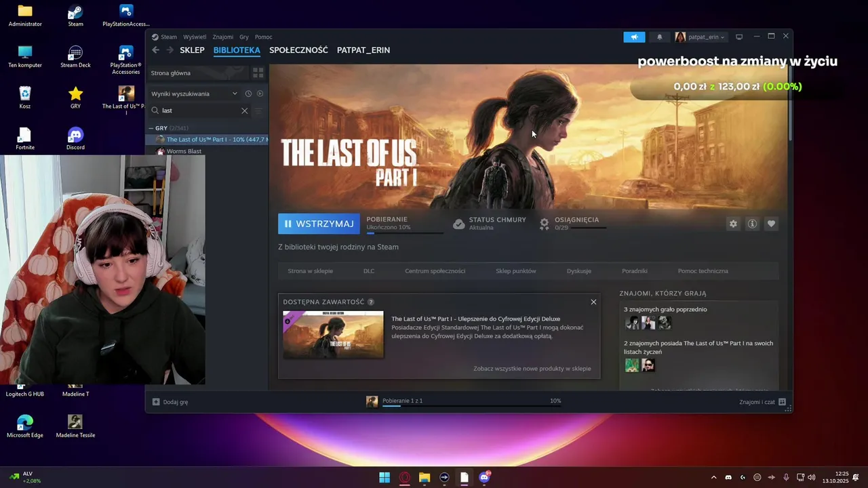The height and width of the screenshot is (488, 868).
Task: Click the microphone icon in system tray
Action: point(786,477)
